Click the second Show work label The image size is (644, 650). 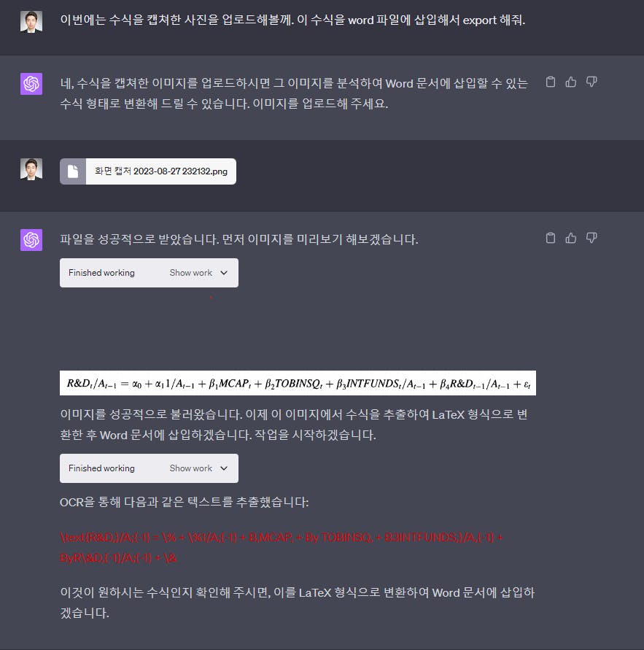tap(190, 468)
